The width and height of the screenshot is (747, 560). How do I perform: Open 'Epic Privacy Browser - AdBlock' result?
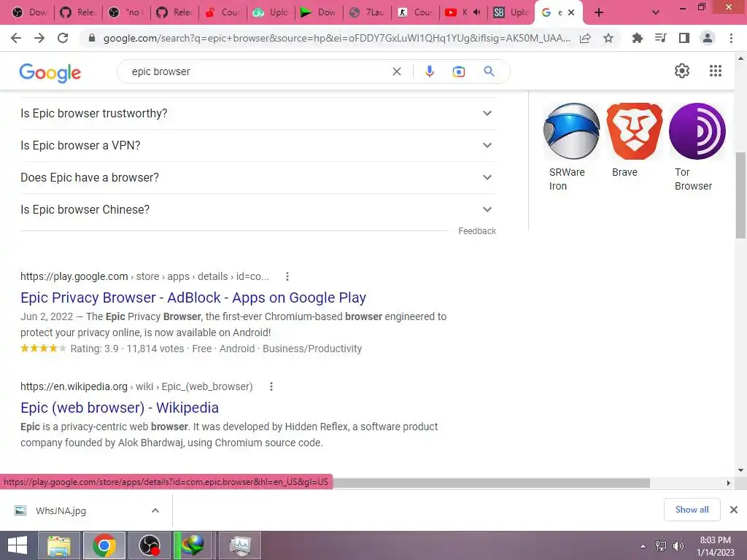[x=193, y=297]
